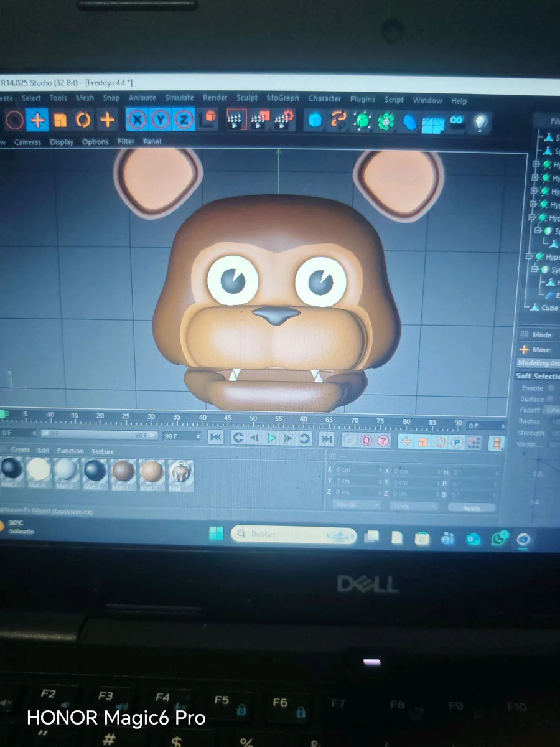Go to end of animation
The width and height of the screenshot is (560, 747).
point(327,439)
